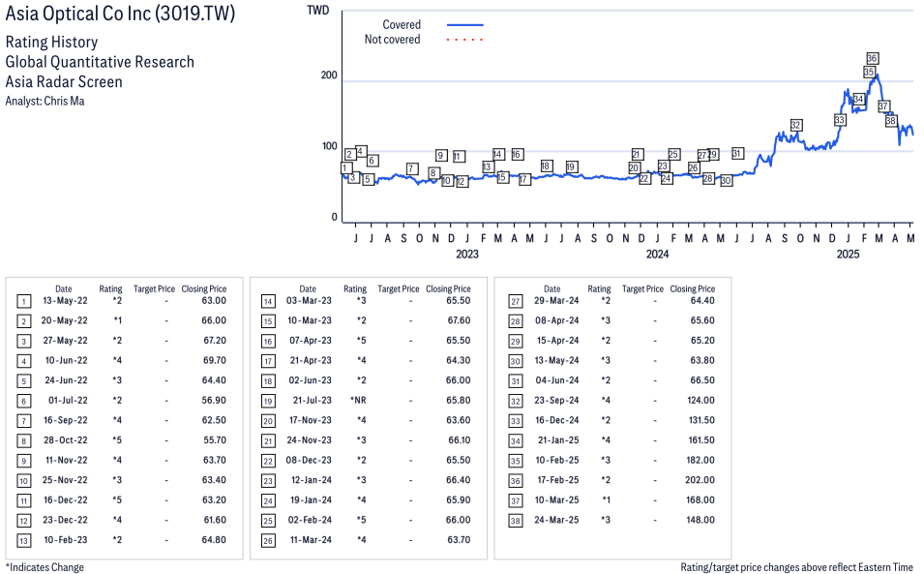Pick chart marker 37 on the graph
The image size is (924, 574).
(883, 106)
